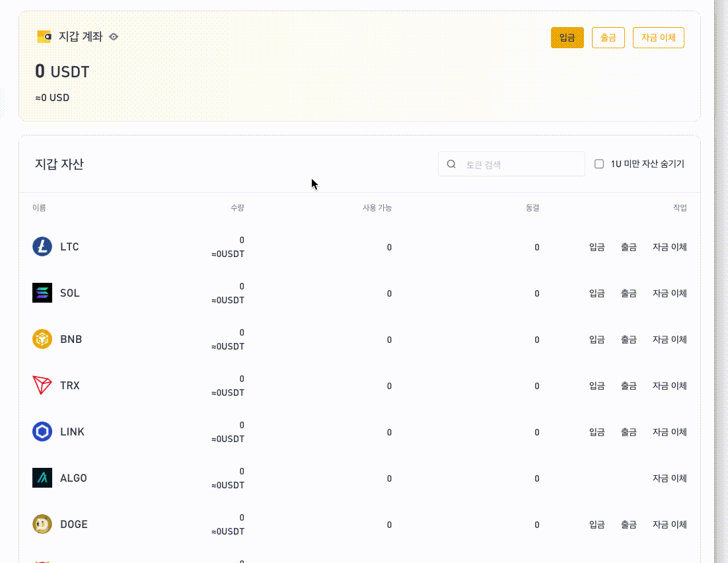Click the 지갑 계좌 title text

tap(81, 37)
